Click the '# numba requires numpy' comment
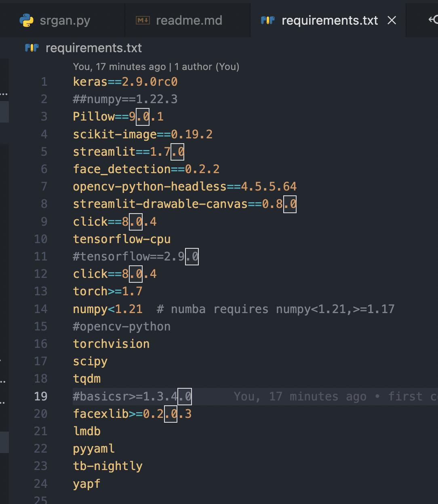This screenshot has height=504, width=438. tap(276, 309)
